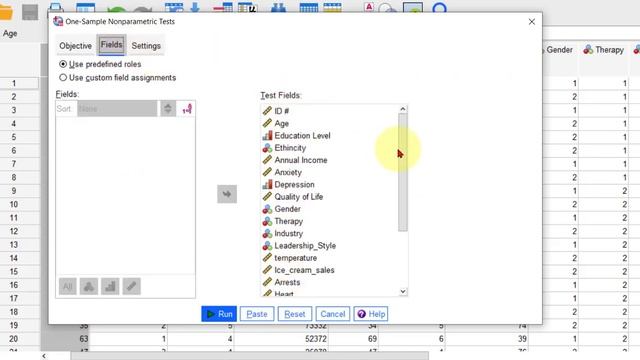Click the Search circle toolbar icon

(x=439, y=7)
